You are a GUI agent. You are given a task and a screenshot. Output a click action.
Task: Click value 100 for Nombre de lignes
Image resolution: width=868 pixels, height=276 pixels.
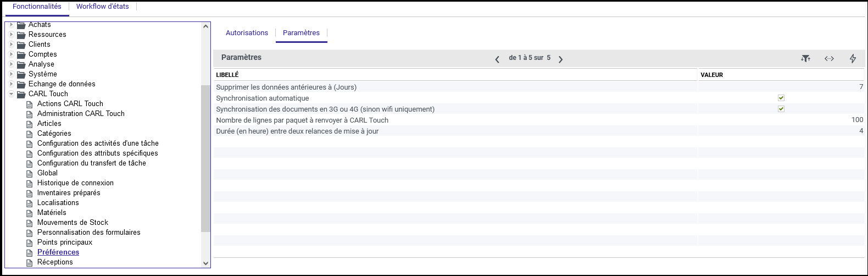pyautogui.click(x=857, y=120)
